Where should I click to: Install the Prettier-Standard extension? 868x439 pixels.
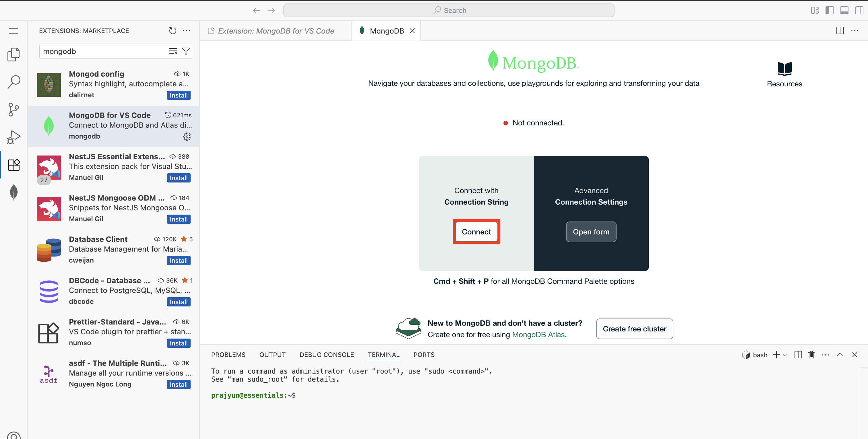179,343
